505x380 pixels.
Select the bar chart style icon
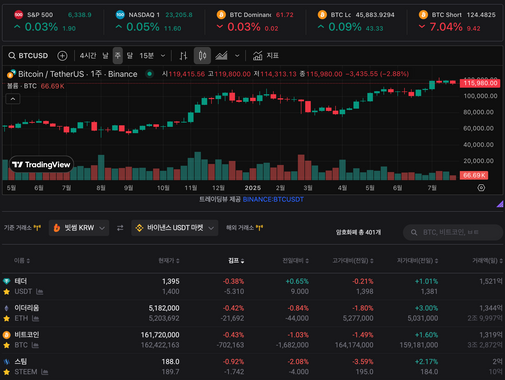(183, 56)
